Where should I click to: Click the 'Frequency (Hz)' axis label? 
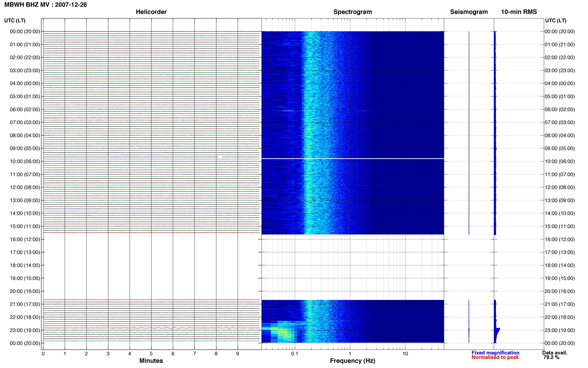point(352,361)
